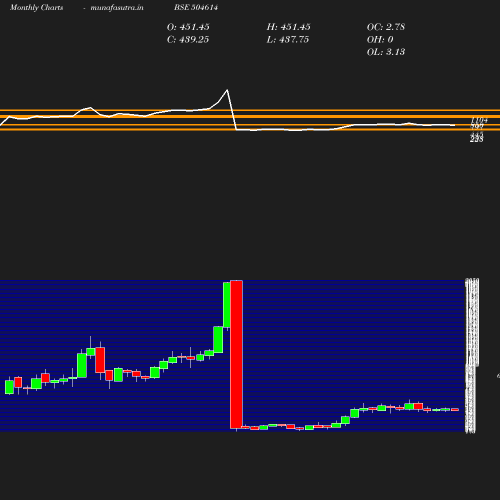This screenshot has width=500, height=500.
Task: Click the low value 'L: 437.75'
Action: (x=288, y=39)
